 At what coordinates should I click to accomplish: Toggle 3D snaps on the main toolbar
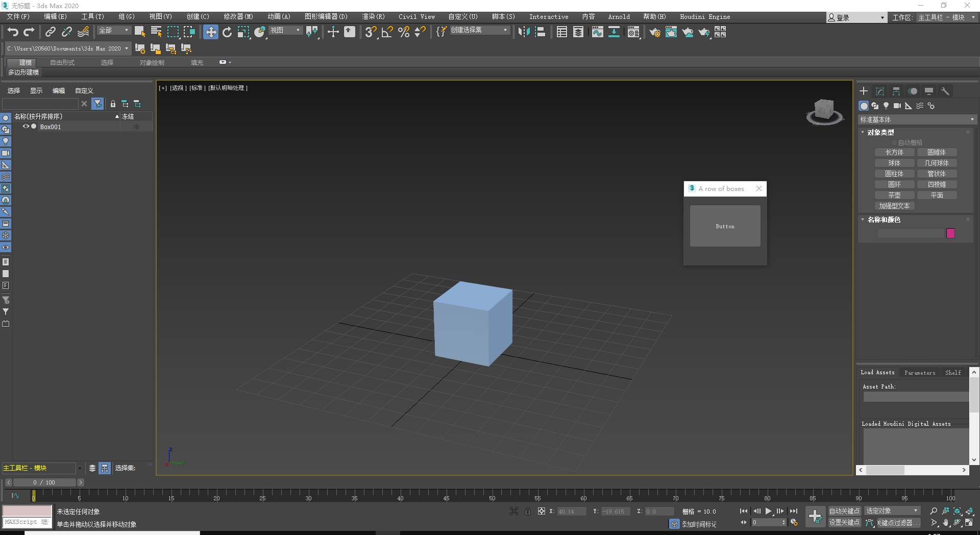(370, 32)
